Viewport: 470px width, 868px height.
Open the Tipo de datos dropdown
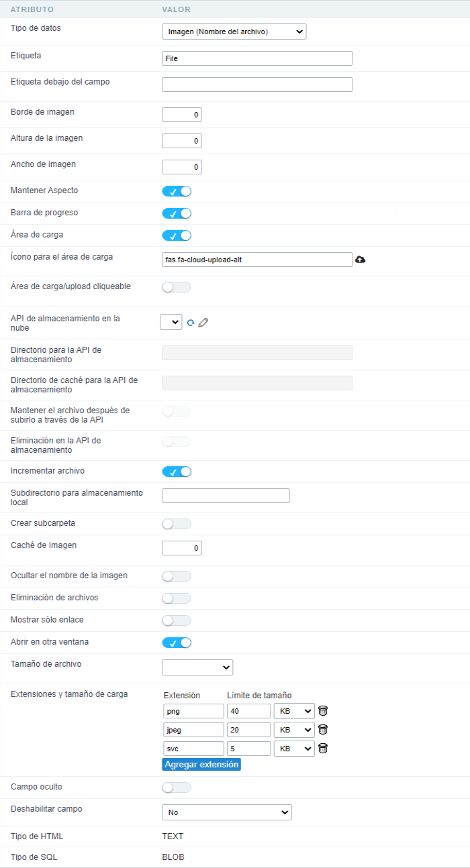[x=234, y=31]
